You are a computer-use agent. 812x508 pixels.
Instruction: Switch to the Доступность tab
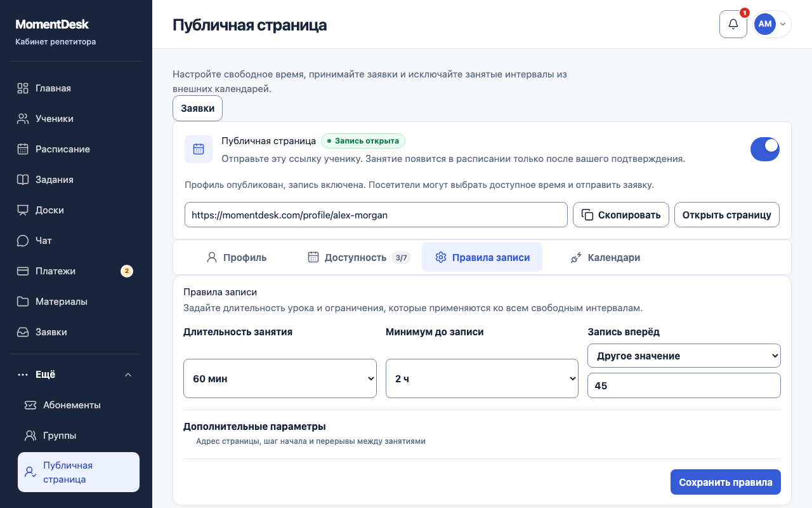click(358, 257)
